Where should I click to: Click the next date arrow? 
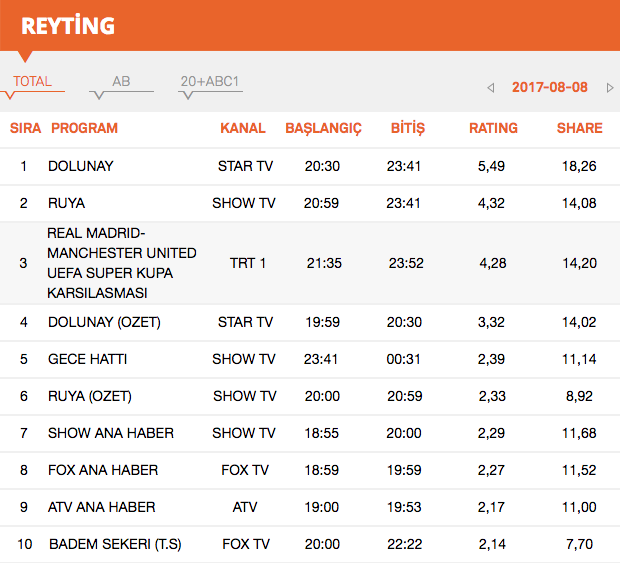coord(610,88)
